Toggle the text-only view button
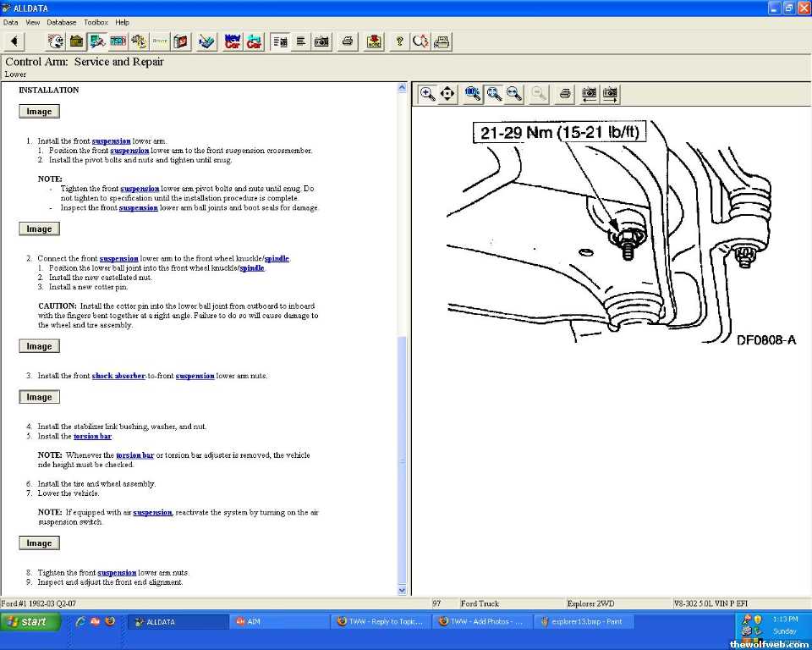Image resolution: width=812 pixels, height=650 pixels. [x=301, y=41]
